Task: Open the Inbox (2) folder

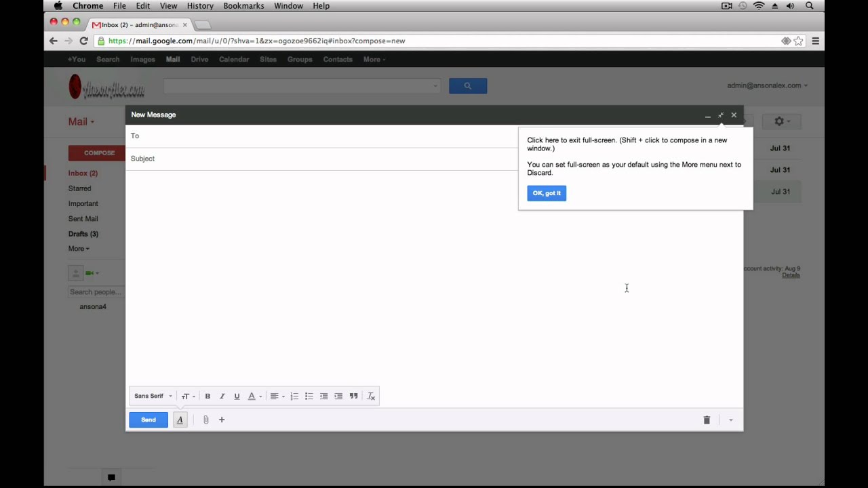Action: point(83,174)
